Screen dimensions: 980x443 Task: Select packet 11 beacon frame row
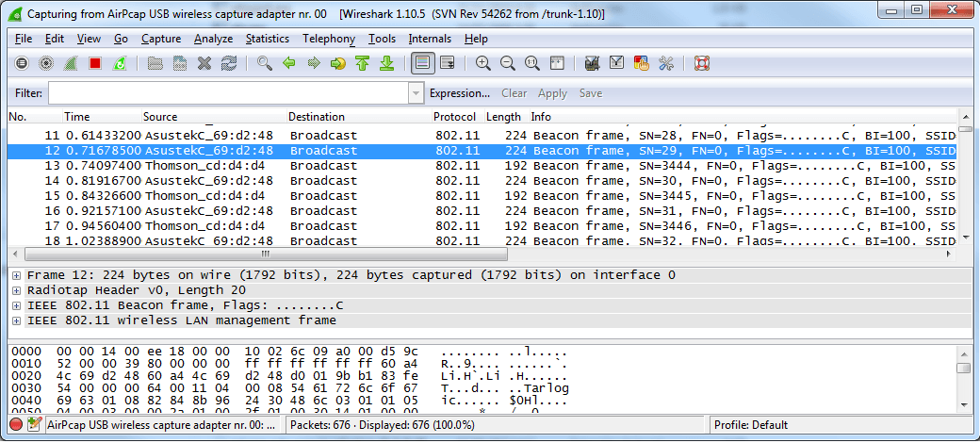pyautogui.click(x=482, y=136)
